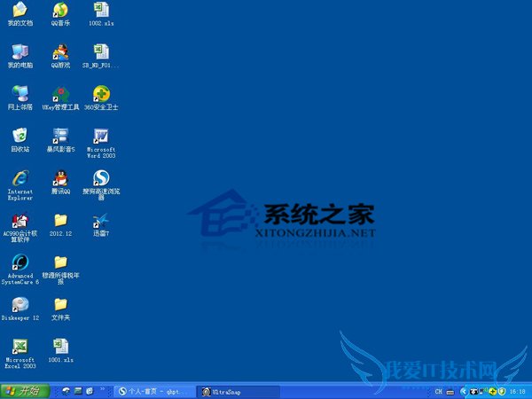Expand the Quick Launch overflow chevron

102,389
